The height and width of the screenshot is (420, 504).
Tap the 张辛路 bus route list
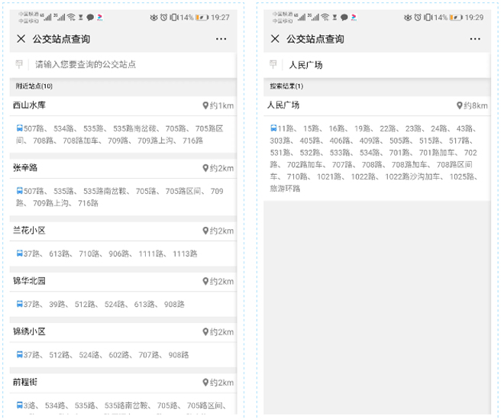[121, 197]
